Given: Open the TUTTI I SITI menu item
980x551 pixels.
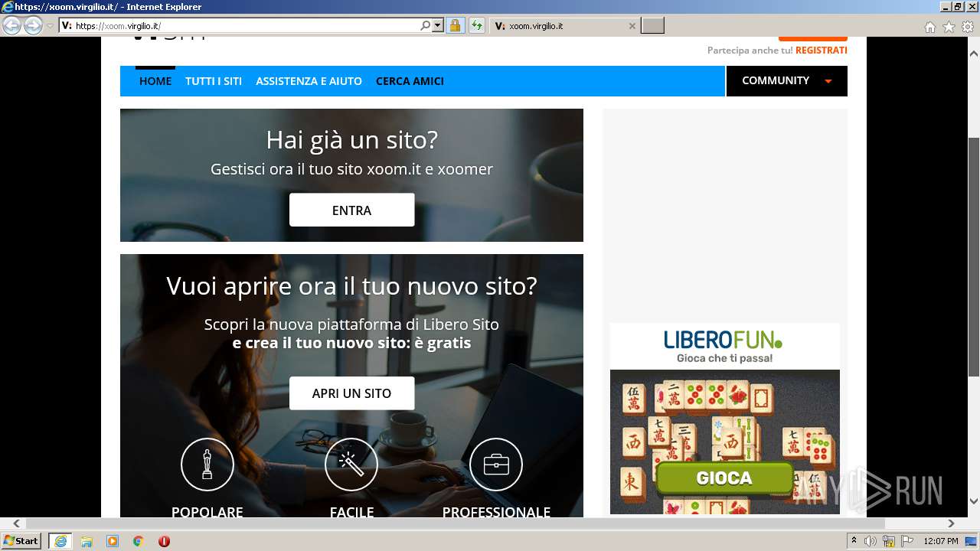Looking at the screenshot, I should (214, 80).
